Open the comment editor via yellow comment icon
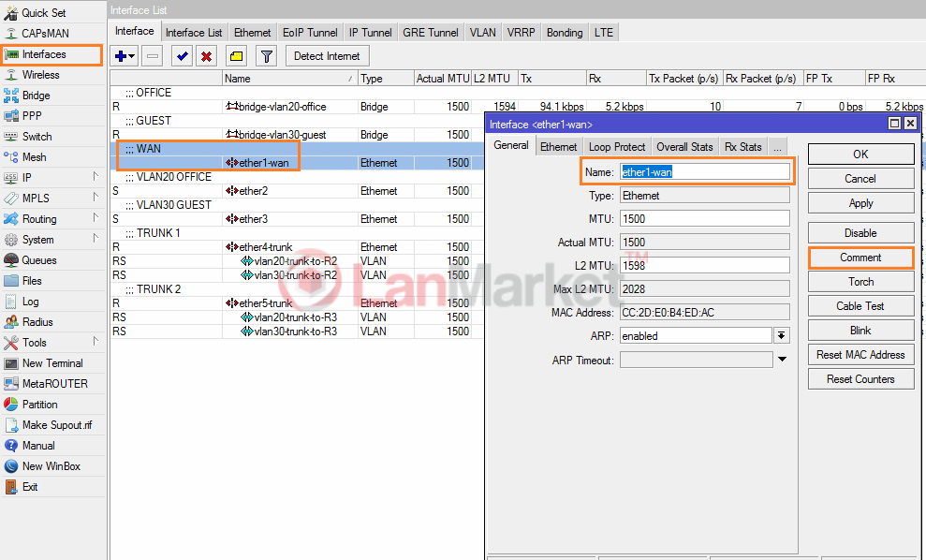Image resolution: width=926 pixels, height=560 pixels. [236, 55]
